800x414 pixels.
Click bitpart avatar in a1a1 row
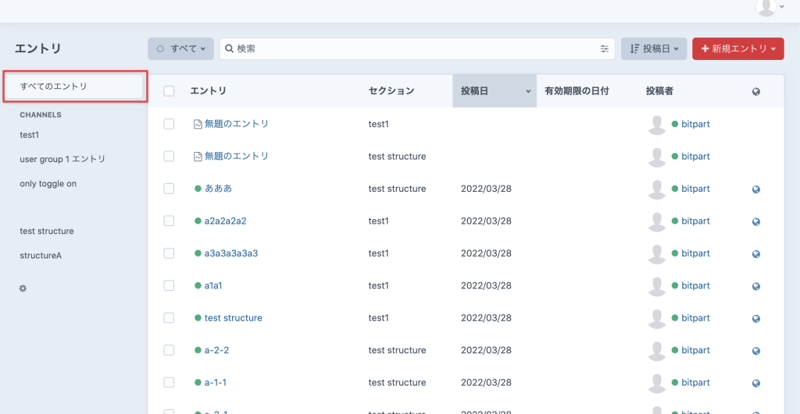657,286
